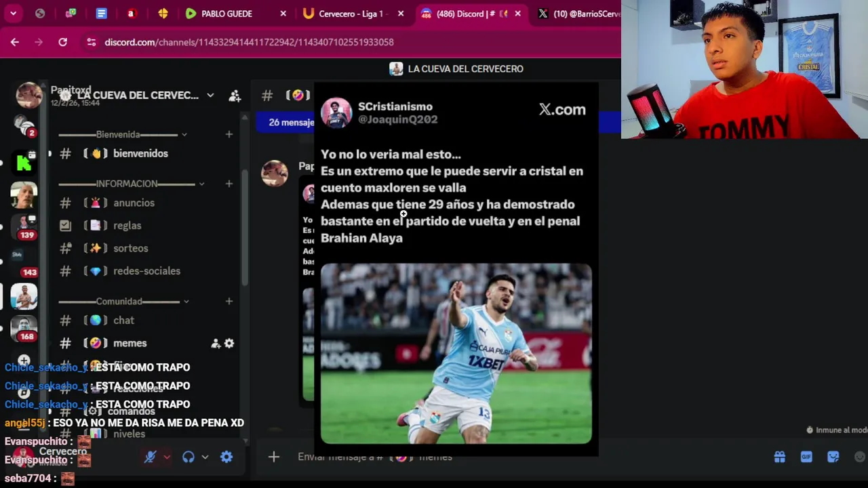Open the pinned tab beside the globe
868x488 pixels.
(71, 14)
